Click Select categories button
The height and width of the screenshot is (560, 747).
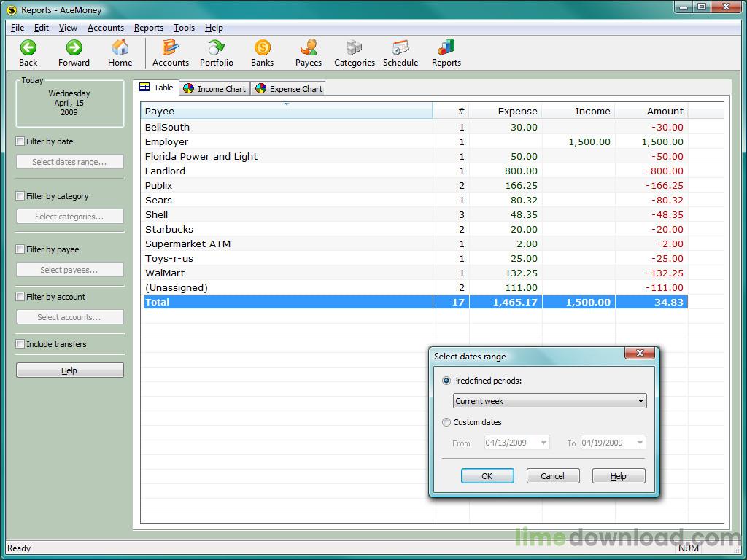(x=69, y=217)
